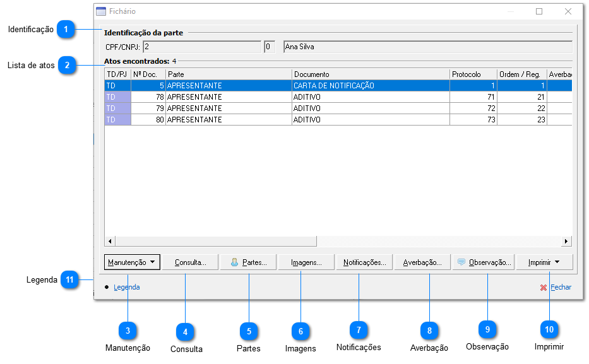Click the Ordem / Reg. column header

[x=521, y=74]
